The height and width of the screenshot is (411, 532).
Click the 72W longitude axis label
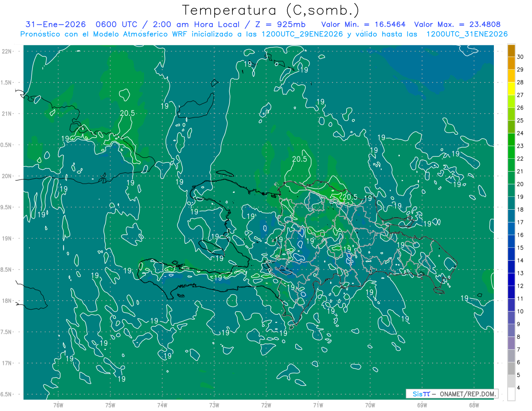coord(266,404)
